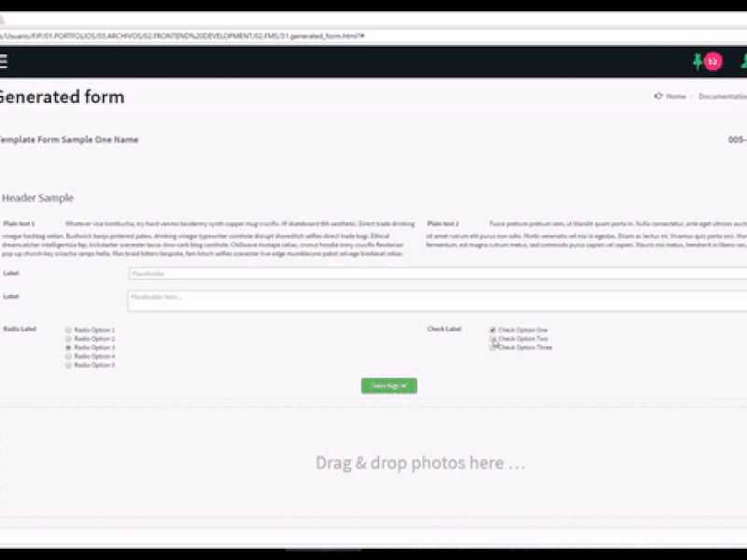The width and height of the screenshot is (747, 560).
Task: Open the hamburger menu in the top bar
Action: click(4, 62)
